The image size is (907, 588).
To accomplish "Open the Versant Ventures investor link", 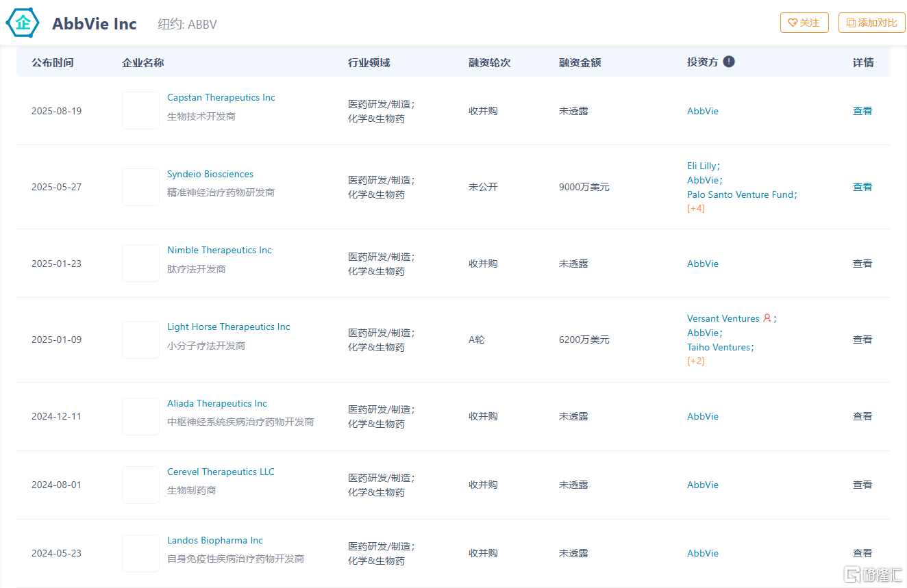I will [x=723, y=318].
